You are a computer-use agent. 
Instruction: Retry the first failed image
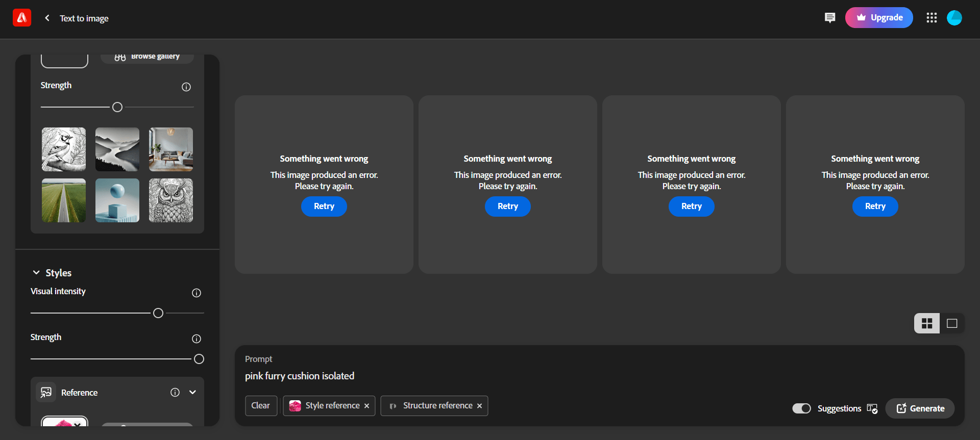tap(324, 206)
